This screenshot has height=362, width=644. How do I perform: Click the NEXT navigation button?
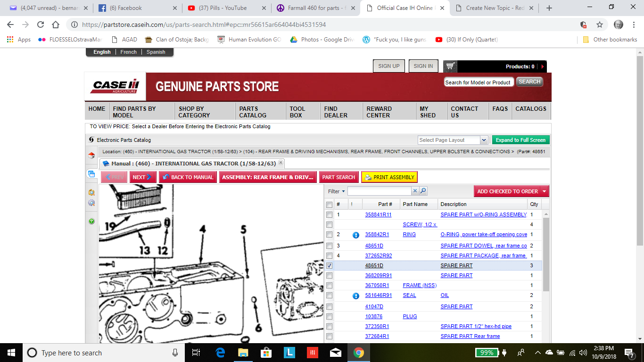coord(143,177)
